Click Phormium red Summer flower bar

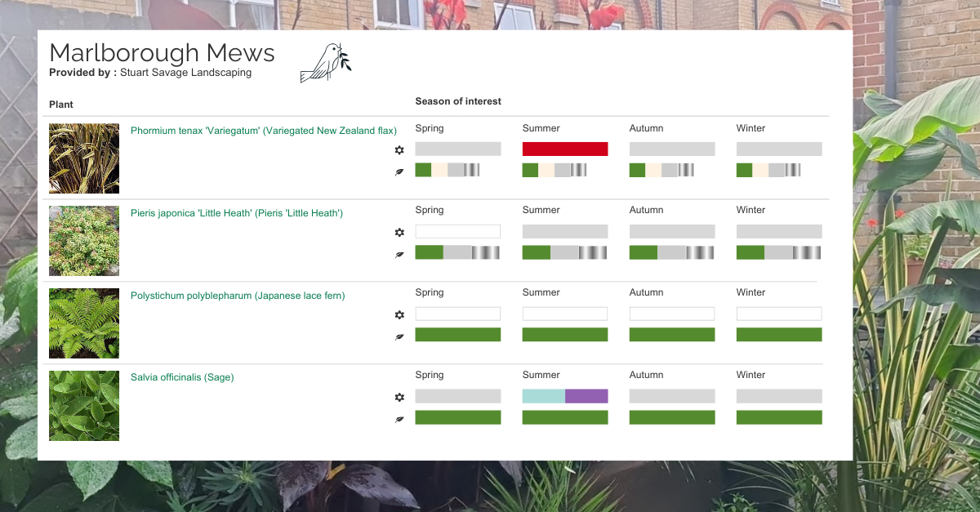pyautogui.click(x=565, y=149)
